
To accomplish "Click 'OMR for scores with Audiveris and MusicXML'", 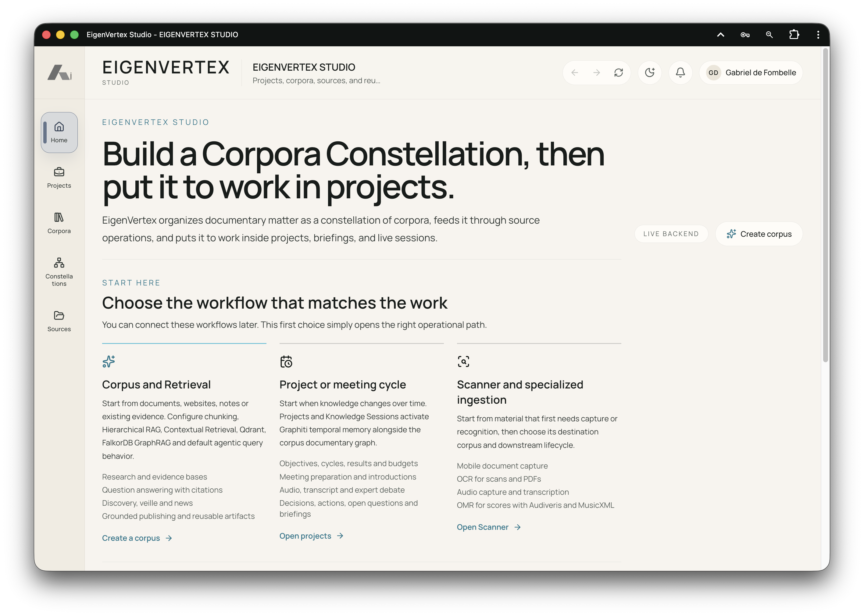I will point(536,505).
